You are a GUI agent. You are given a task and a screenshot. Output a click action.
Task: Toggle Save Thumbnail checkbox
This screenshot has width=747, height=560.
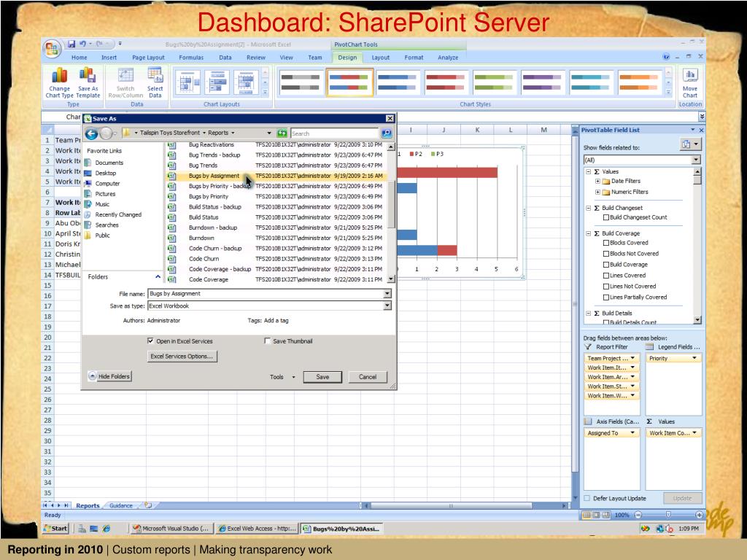(x=267, y=341)
